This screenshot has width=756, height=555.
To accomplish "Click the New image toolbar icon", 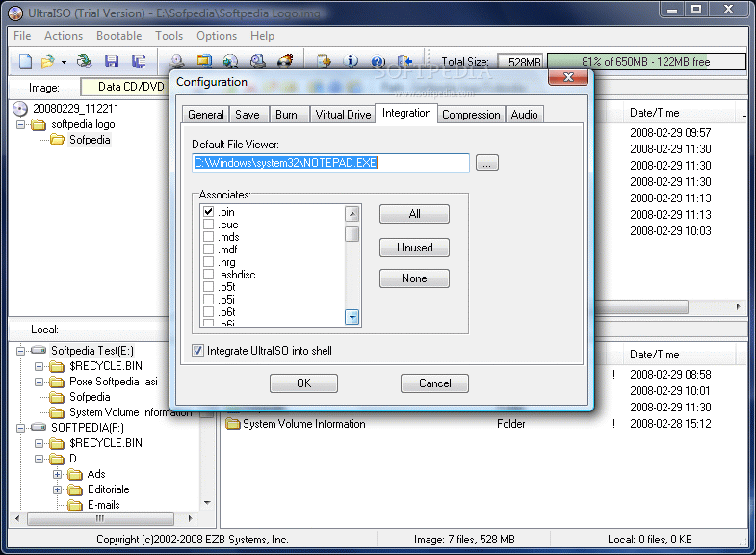I will click(26, 62).
